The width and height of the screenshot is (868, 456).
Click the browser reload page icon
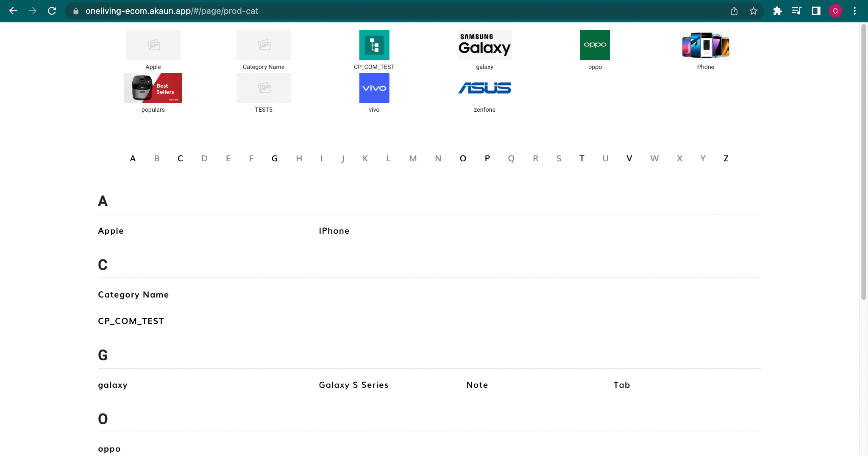click(52, 11)
